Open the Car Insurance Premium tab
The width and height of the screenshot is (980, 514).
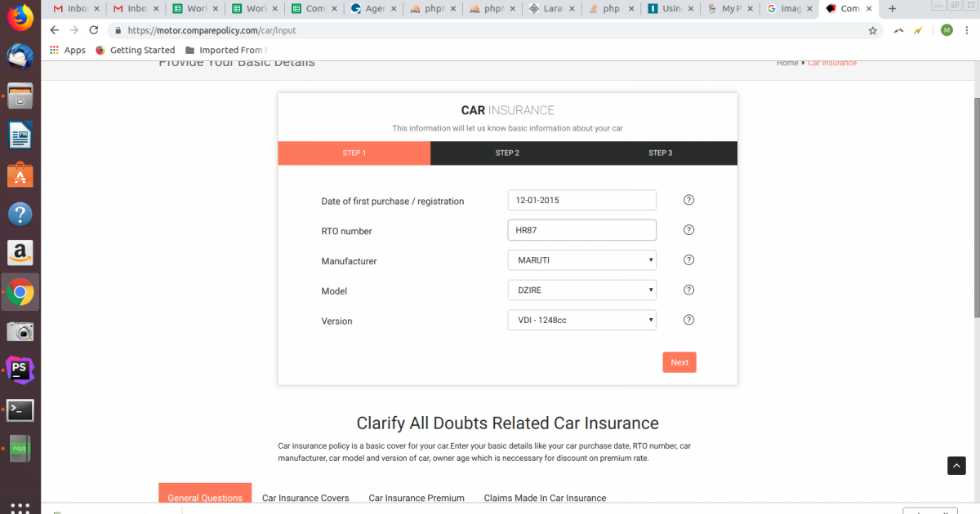pyautogui.click(x=416, y=498)
